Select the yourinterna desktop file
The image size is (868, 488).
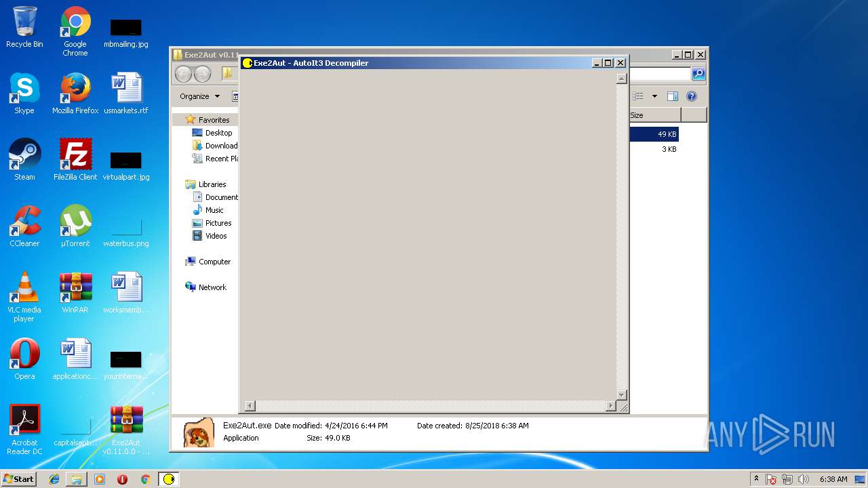[126, 365]
